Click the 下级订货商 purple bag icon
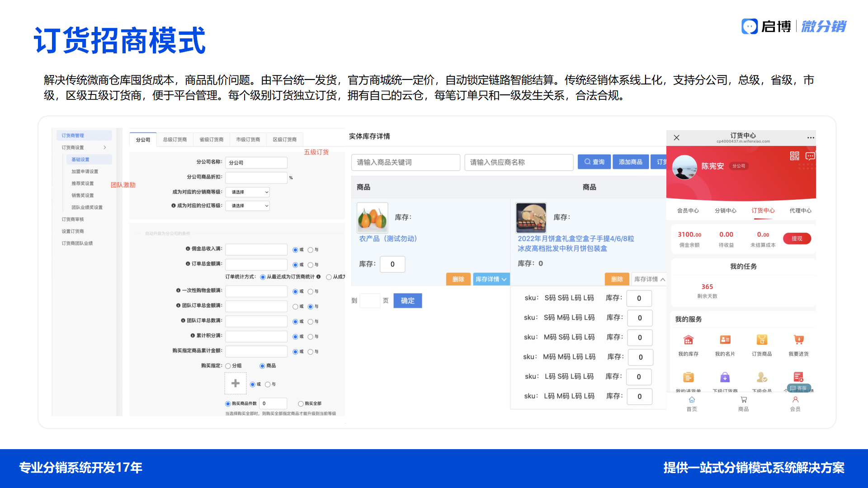Image resolution: width=868 pixels, height=488 pixels. pos(725,377)
